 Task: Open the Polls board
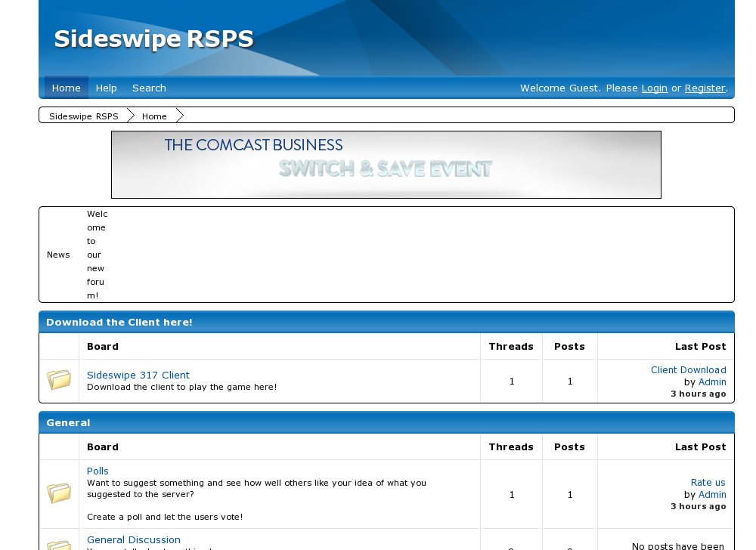[x=98, y=471]
